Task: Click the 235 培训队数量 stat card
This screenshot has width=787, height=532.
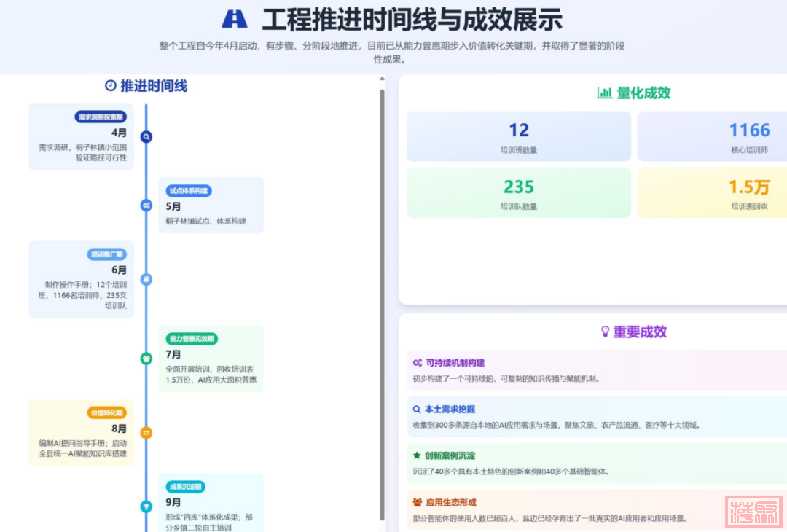Action: pos(518,192)
